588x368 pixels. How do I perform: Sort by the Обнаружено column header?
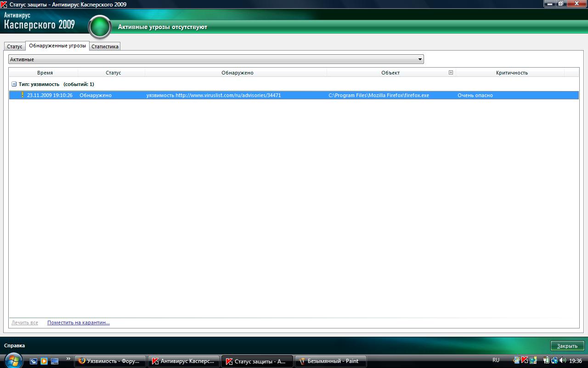pos(237,73)
